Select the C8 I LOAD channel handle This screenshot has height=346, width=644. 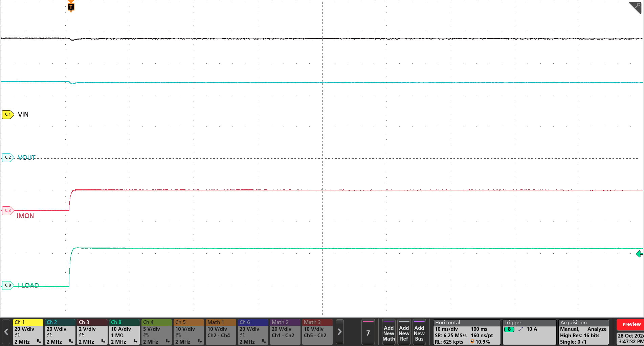(7, 285)
